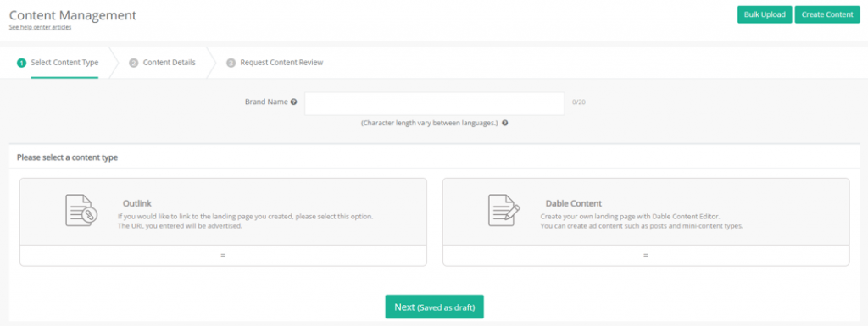Click the Brand Name label
This screenshot has width=868, height=326.
click(x=266, y=102)
